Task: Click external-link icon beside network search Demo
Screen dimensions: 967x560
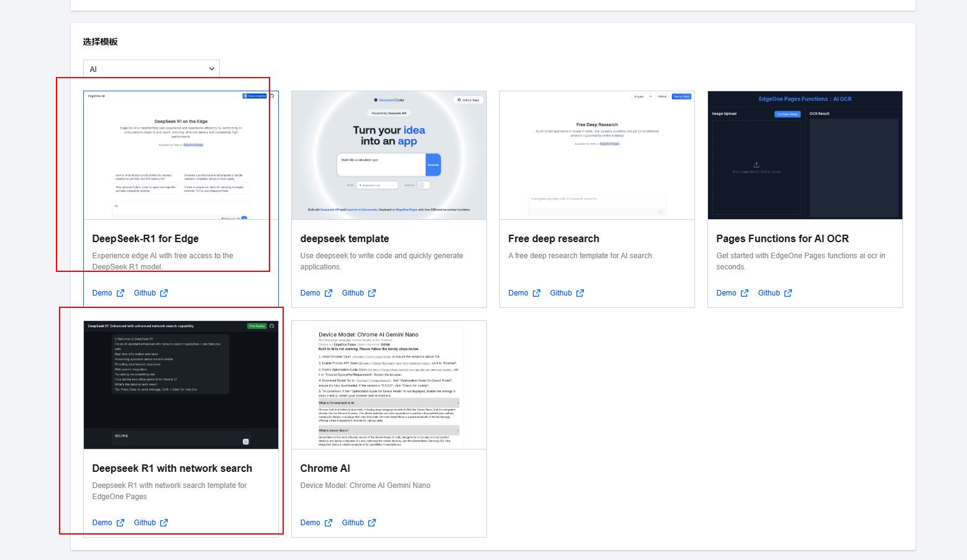Action: [x=120, y=523]
